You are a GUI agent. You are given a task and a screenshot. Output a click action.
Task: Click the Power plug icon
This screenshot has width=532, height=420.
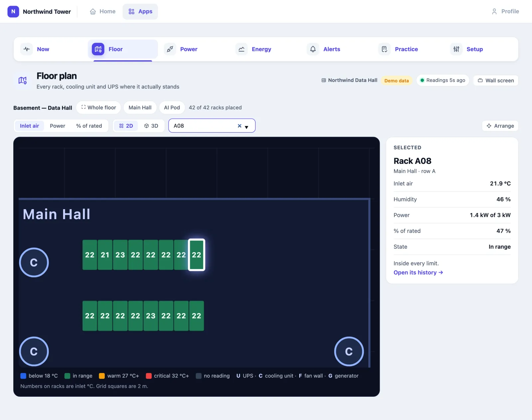click(x=170, y=49)
